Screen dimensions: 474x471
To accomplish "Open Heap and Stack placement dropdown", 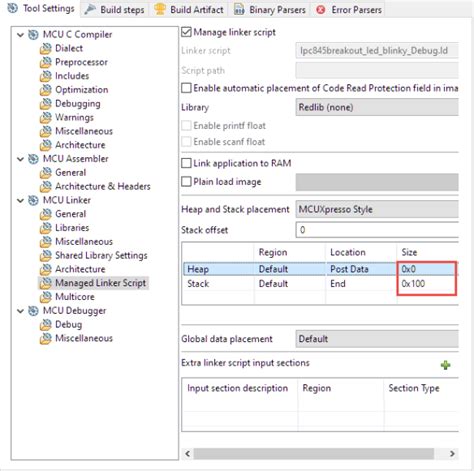I will pyautogui.click(x=377, y=209).
